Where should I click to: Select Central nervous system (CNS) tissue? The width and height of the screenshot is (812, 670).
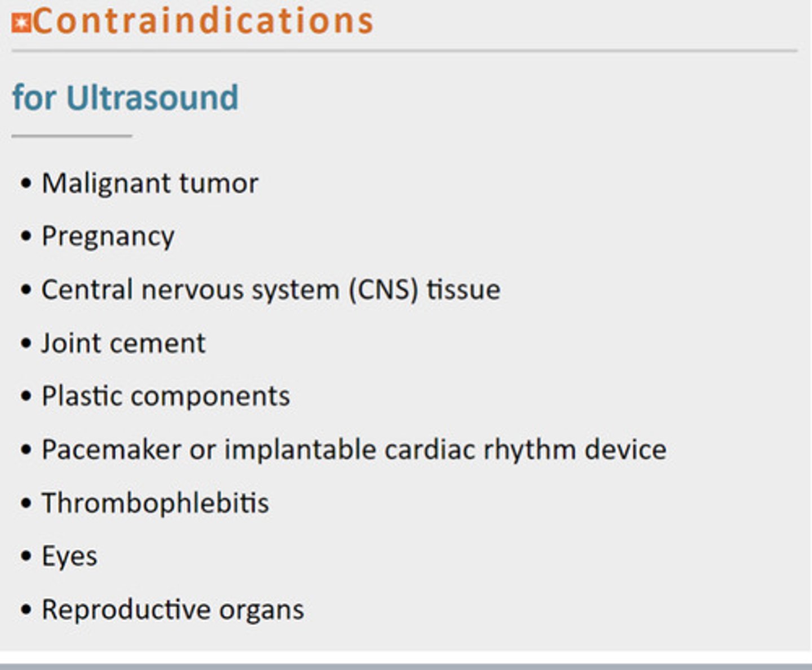[271, 290]
